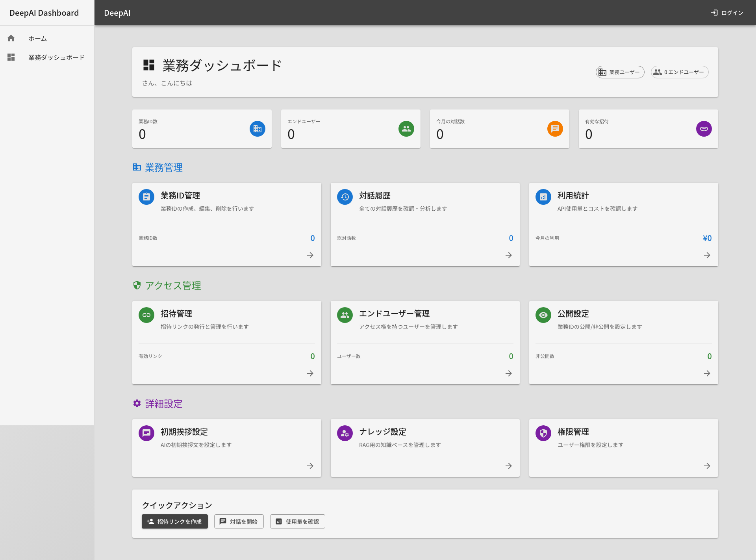Click the 対話を開始 button

click(239, 521)
